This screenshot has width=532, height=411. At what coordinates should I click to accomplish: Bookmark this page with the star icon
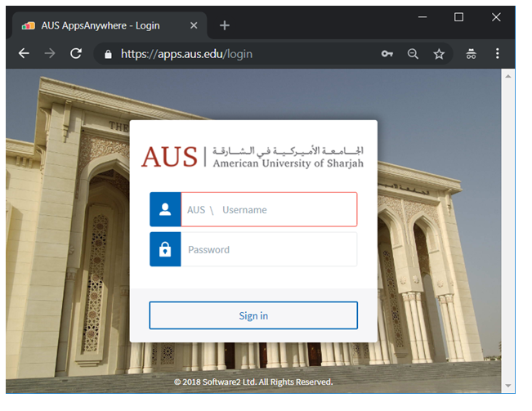(x=439, y=54)
